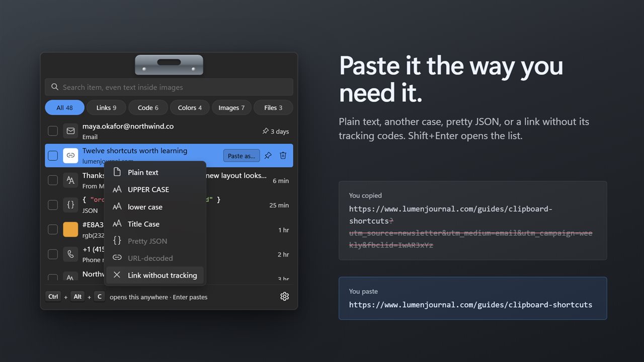The width and height of the screenshot is (644, 362).
Task: Tick checkbox for the Thanks text item
Action: (53, 180)
